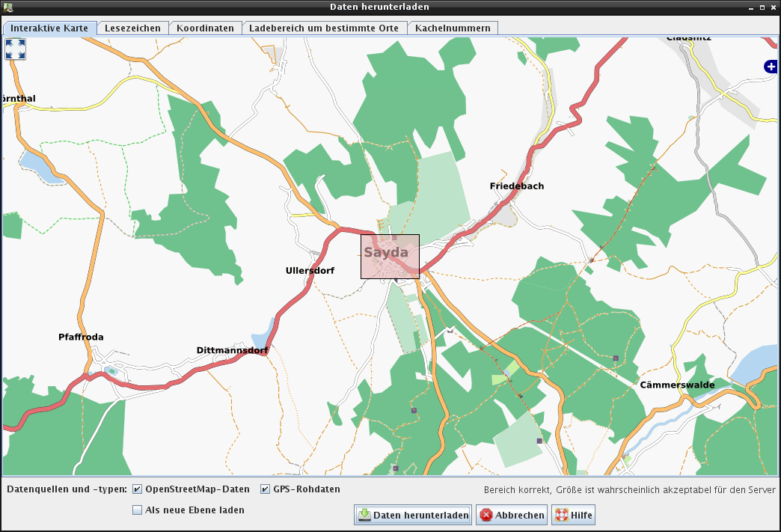Close the download dialog window
The image size is (781, 532).
[x=772, y=7]
